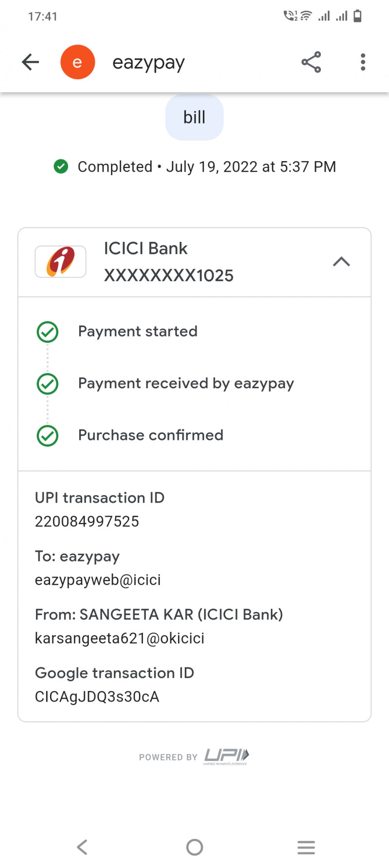389x868 pixels.
Task: Tap the back arrow in header
Action: coord(31,62)
